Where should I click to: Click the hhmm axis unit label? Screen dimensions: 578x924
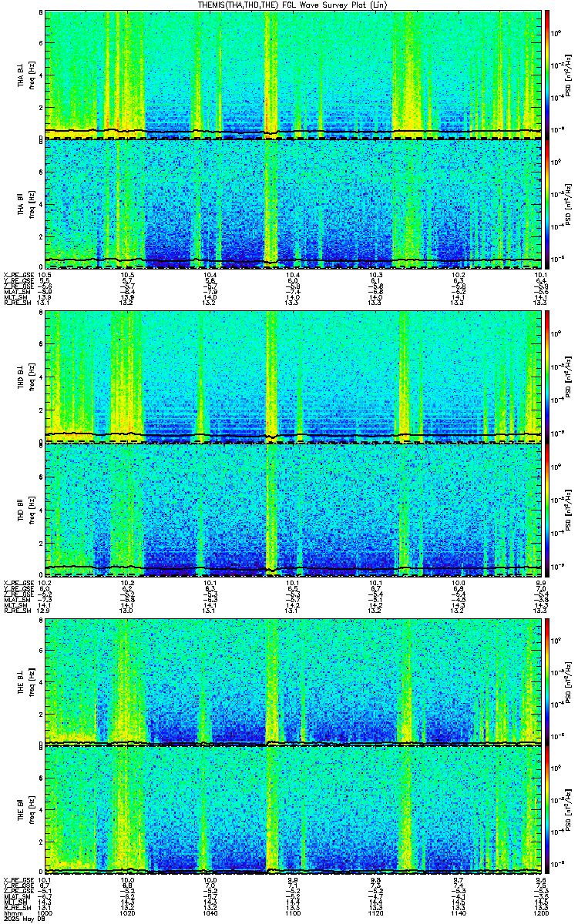pos(12,913)
